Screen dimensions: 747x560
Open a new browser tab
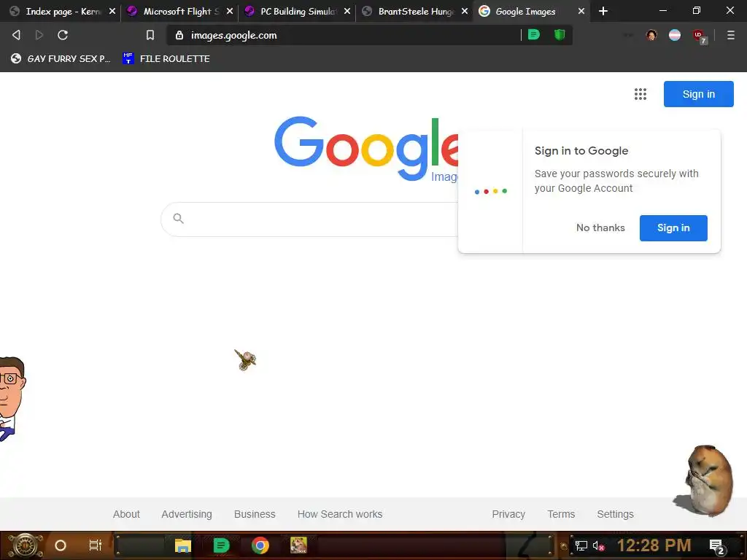click(x=603, y=11)
